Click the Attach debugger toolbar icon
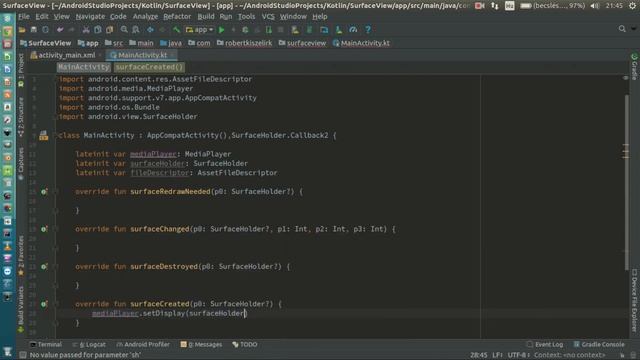Viewport: 640px width, 360px height. pos(269,30)
